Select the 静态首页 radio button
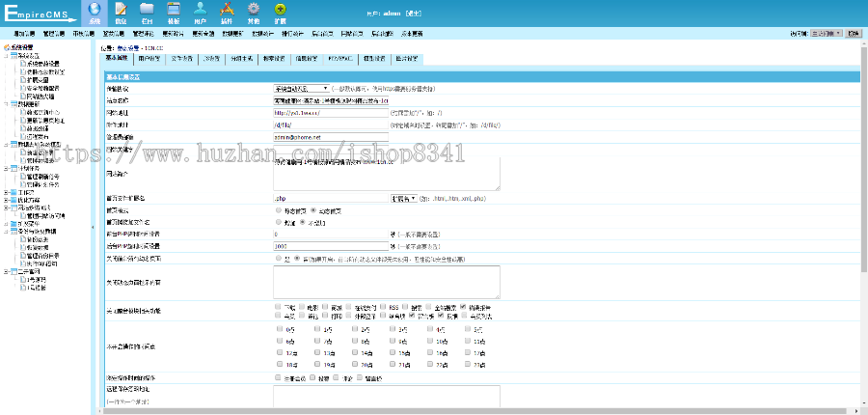This screenshot has height=415, width=868. pyautogui.click(x=278, y=209)
